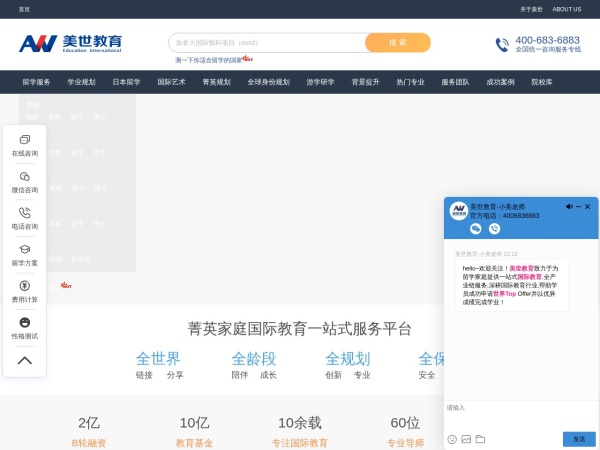This screenshot has height=450, width=600.
Task: Click the image upload icon in chat
Action: tap(466, 439)
